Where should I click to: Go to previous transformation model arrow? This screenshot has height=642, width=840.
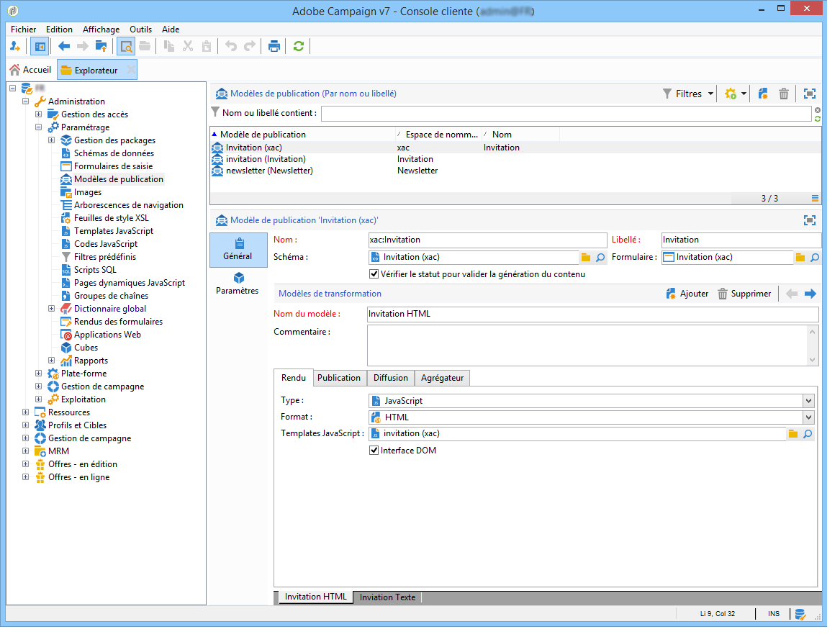792,294
